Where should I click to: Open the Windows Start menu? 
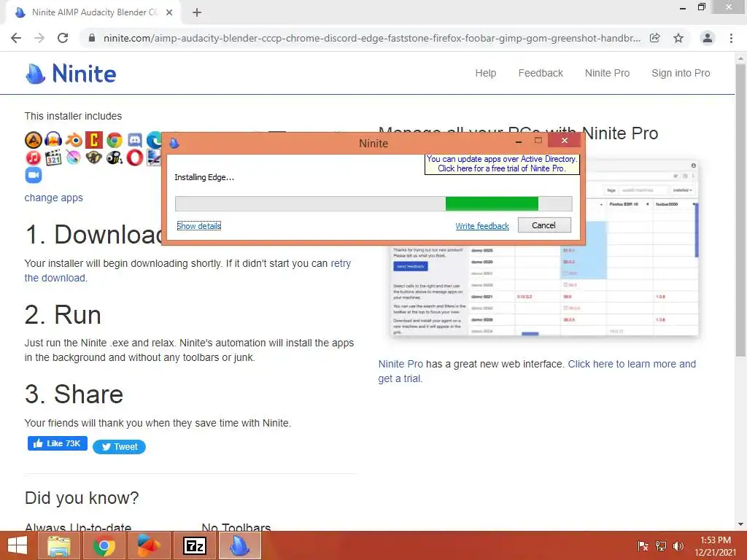click(18, 545)
